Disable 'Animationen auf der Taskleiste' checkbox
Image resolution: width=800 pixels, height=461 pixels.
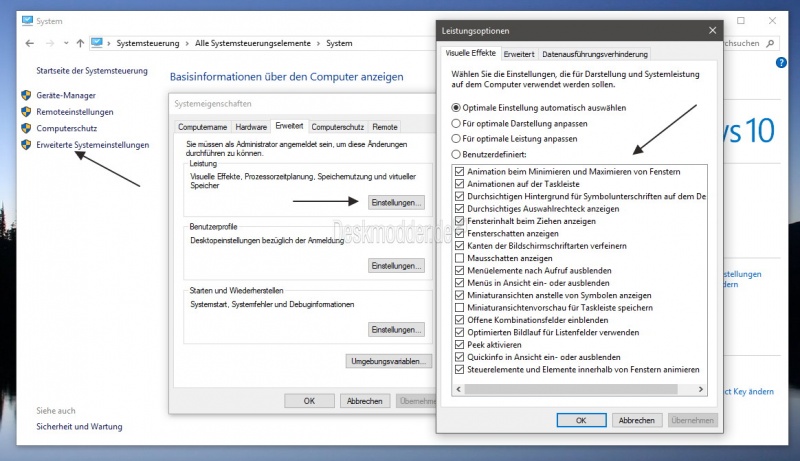coord(458,184)
